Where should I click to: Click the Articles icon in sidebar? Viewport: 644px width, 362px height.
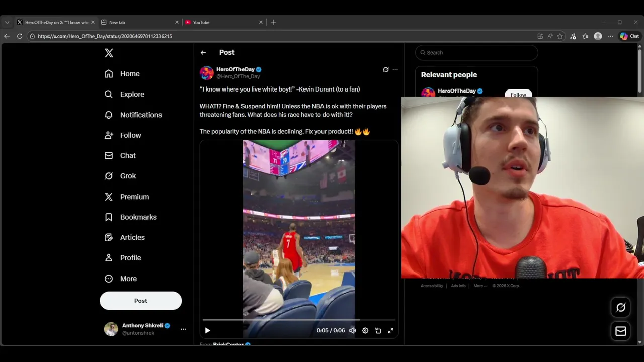click(x=109, y=237)
